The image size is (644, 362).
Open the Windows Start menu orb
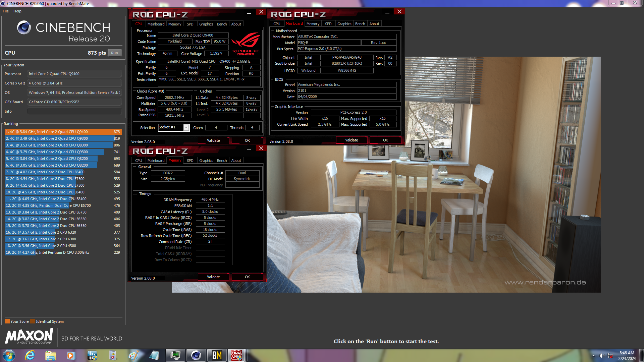click(9, 355)
